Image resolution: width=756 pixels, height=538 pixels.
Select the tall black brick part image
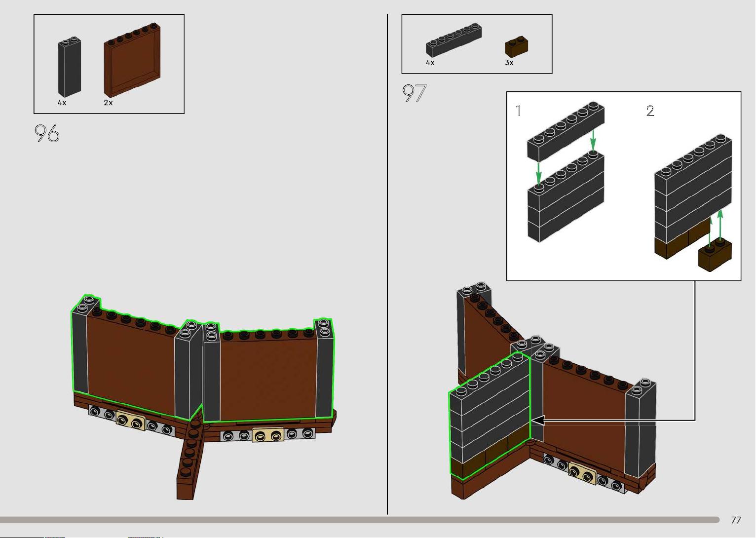point(70,67)
